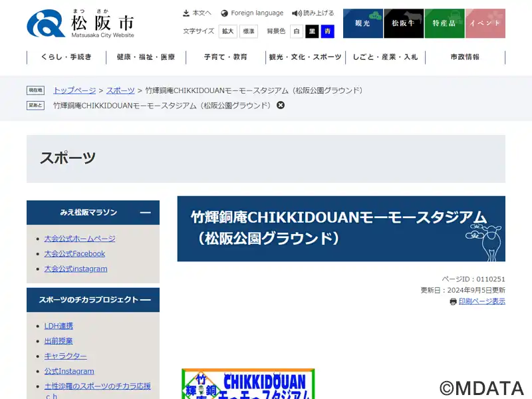This screenshot has width=532, height=399.
Task: Click the 背景色 label
Action: click(276, 31)
